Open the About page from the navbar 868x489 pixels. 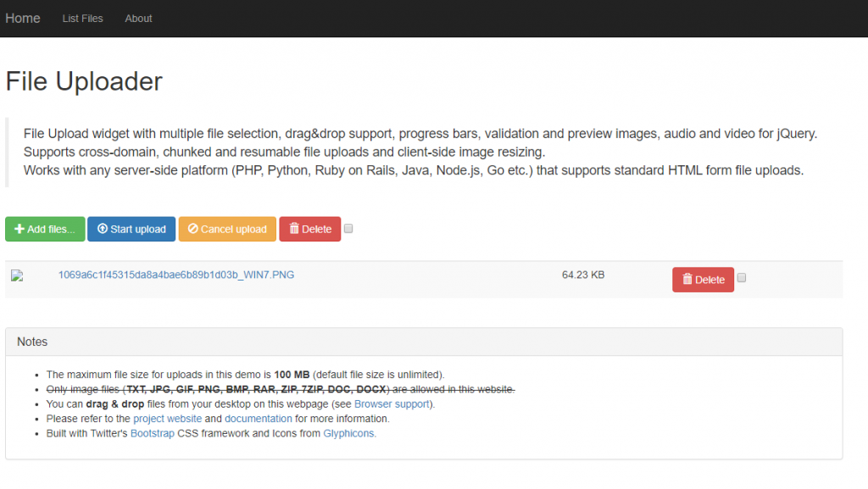tap(138, 19)
